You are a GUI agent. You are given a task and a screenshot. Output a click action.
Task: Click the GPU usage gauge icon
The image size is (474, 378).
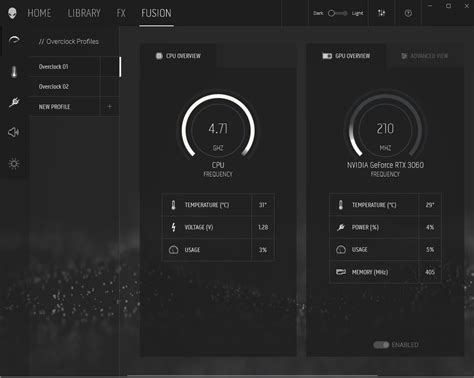341,250
